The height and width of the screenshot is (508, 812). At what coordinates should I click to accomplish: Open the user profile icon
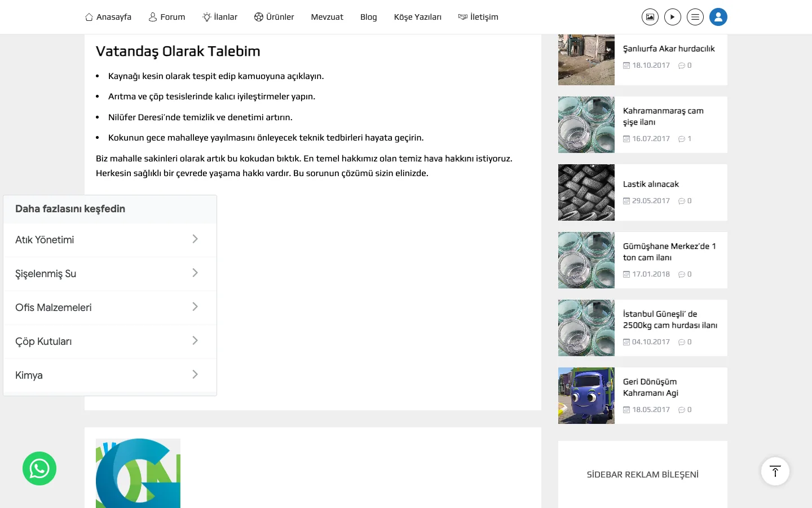[x=718, y=17]
